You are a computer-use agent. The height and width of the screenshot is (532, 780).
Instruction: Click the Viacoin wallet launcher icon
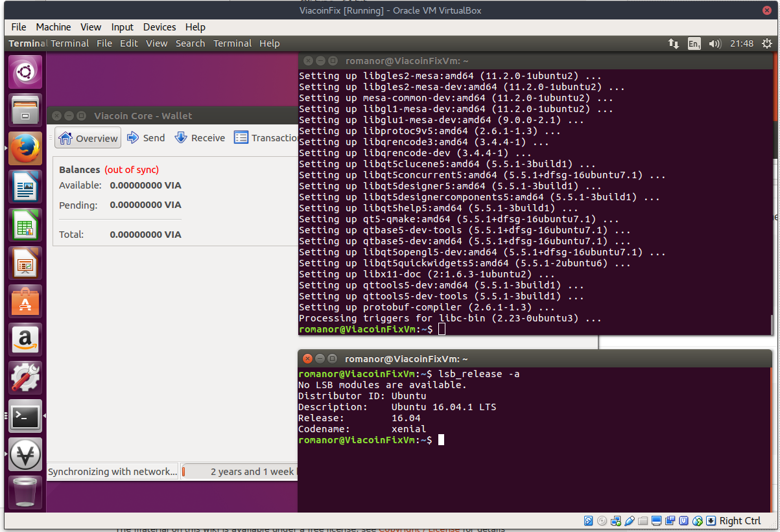(x=25, y=454)
